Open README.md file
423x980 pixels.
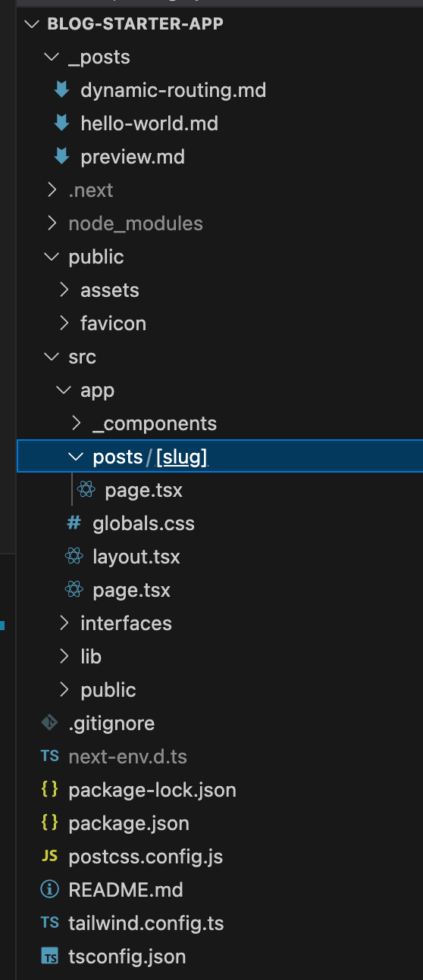[126, 890]
